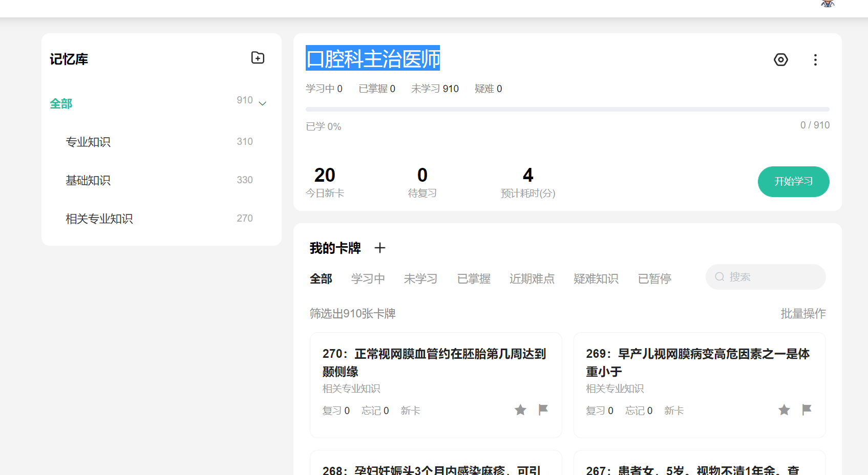Click the 我的卡牌 heading

pos(335,248)
